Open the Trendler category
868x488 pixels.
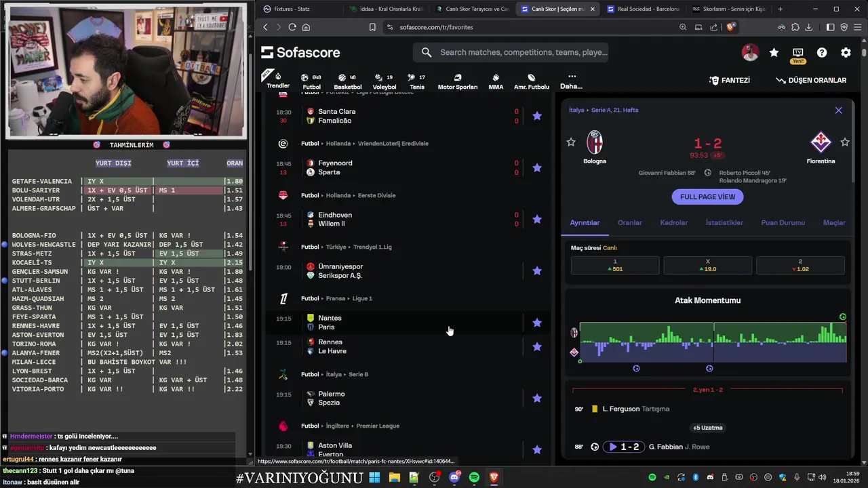coord(278,80)
